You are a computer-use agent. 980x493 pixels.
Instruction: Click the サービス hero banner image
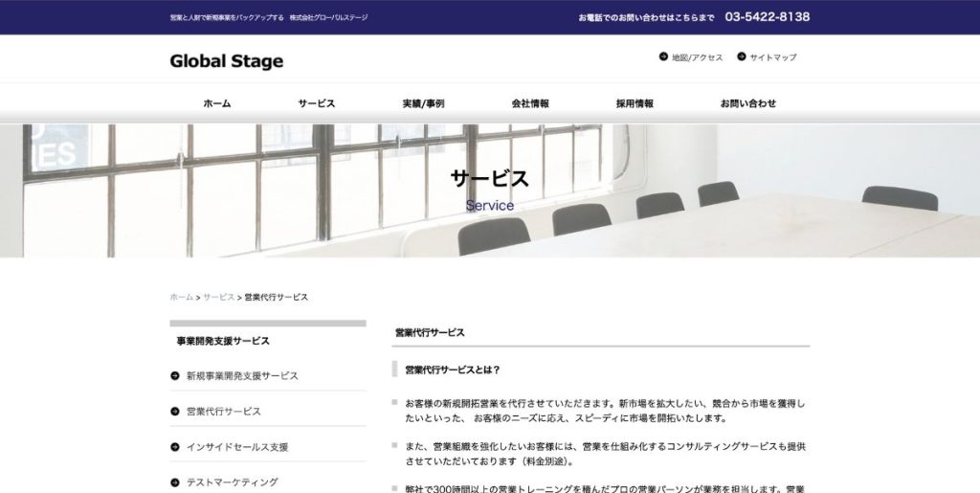(x=490, y=190)
